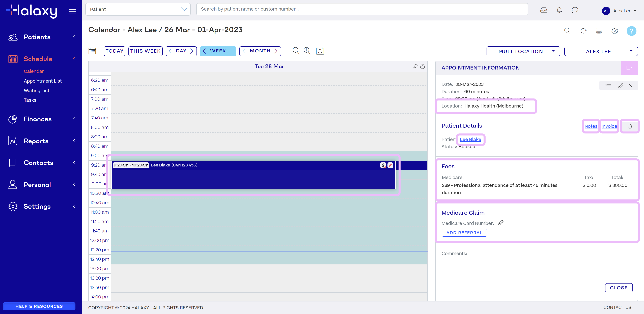Screen dimensions: 644x314
Task: Edit the Medicare Card Number
Action: pyautogui.click(x=500, y=223)
